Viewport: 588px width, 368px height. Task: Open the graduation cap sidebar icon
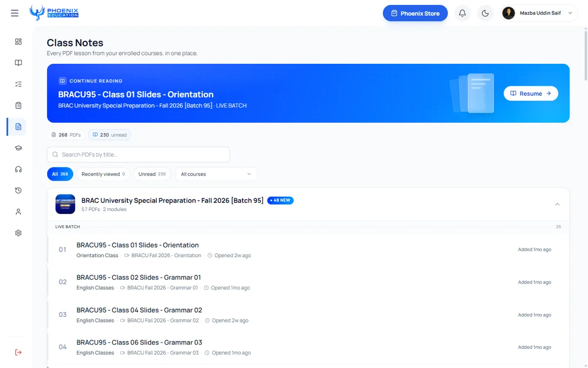pos(18,148)
